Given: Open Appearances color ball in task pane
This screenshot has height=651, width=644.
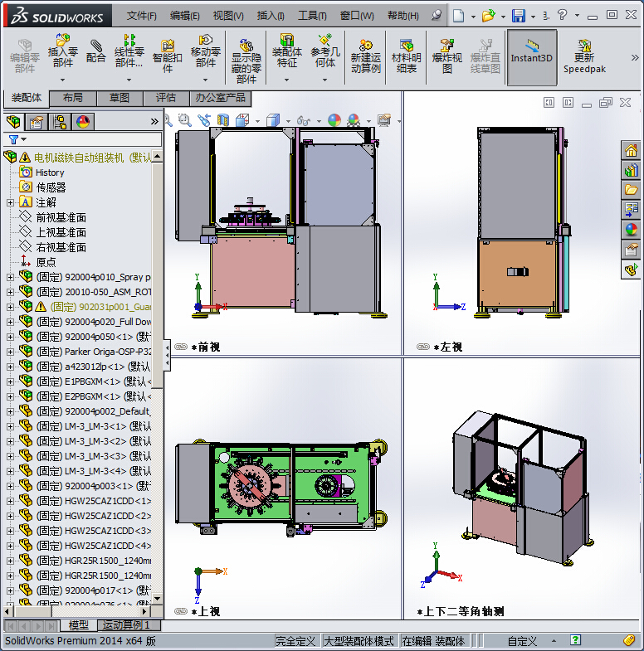Looking at the screenshot, I should click(x=631, y=230).
